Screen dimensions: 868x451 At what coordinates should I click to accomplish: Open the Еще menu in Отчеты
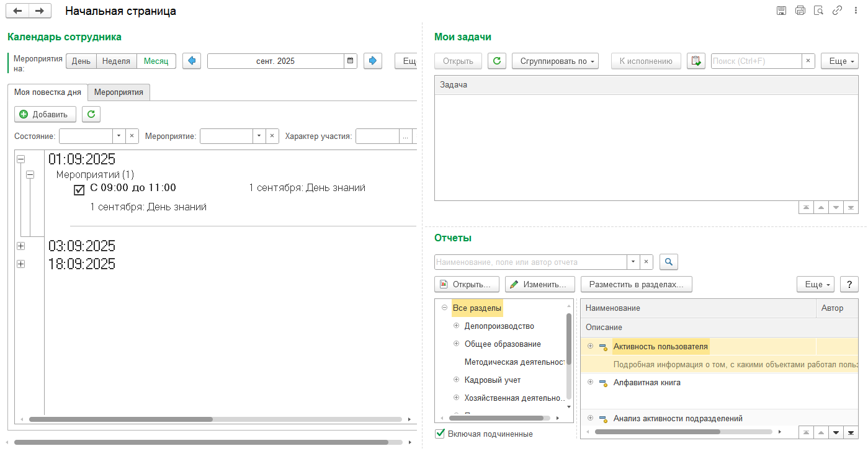pyautogui.click(x=815, y=284)
